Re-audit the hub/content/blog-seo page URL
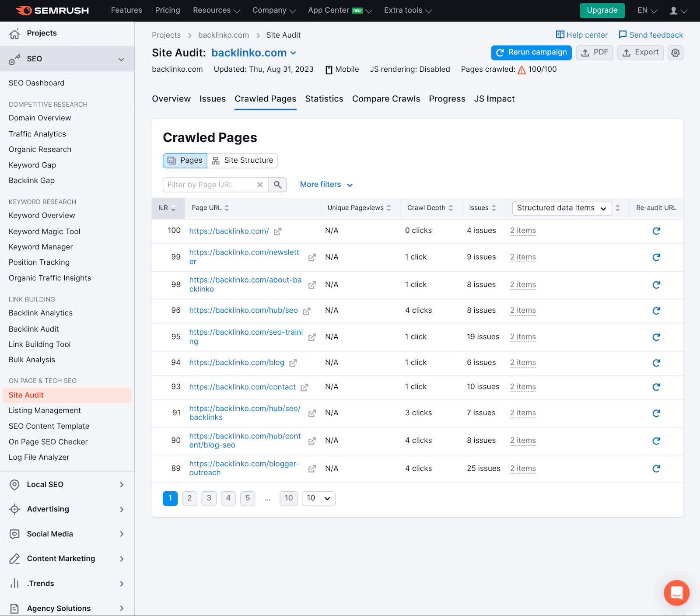This screenshot has width=700, height=616. (656, 441)
